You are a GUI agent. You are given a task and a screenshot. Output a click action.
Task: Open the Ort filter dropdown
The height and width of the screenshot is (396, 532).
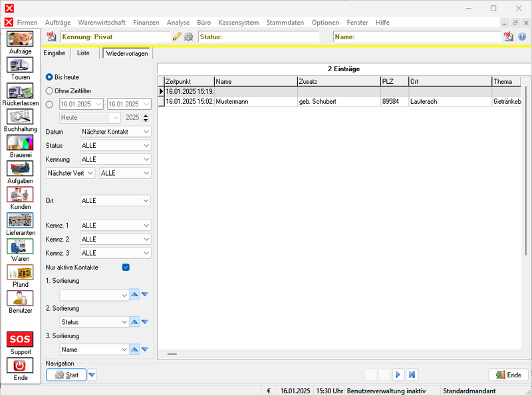pos(115,200)
